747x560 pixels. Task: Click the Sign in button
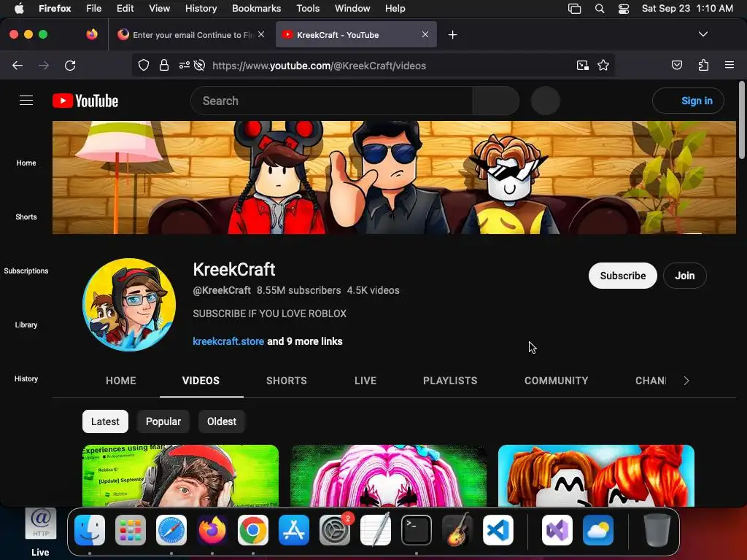pos(689,101)
